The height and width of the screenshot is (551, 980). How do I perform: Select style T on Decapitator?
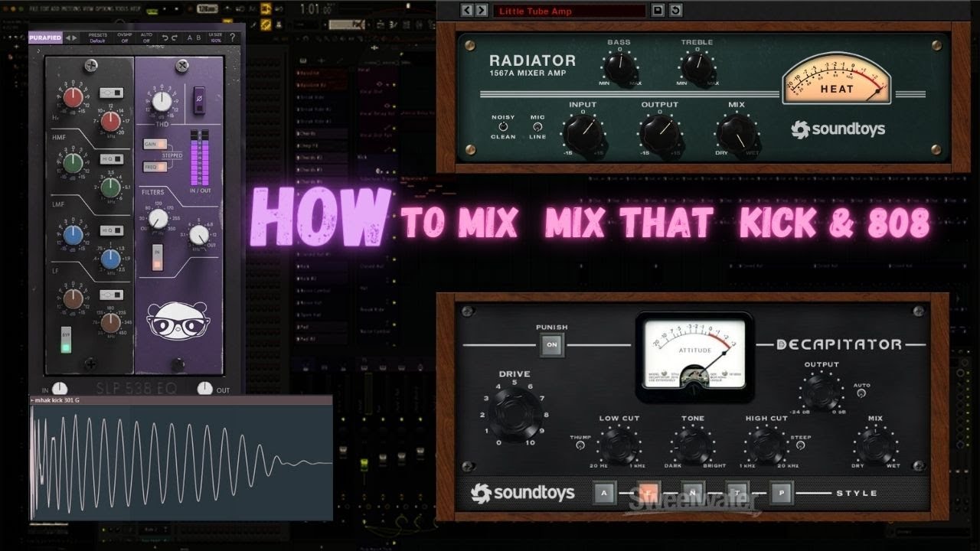[x=737, y=492]
